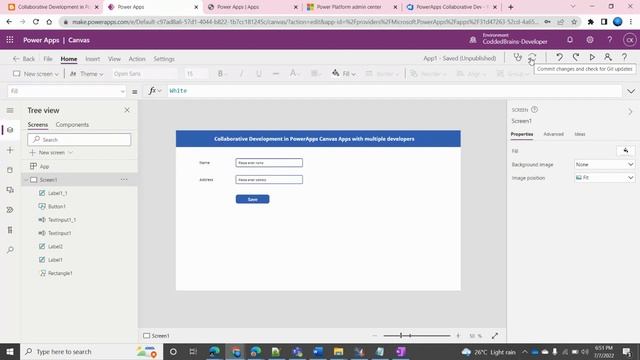Fit canvas to window with expand icon
This screenshot has height=360, width=640.
point(495,336)
